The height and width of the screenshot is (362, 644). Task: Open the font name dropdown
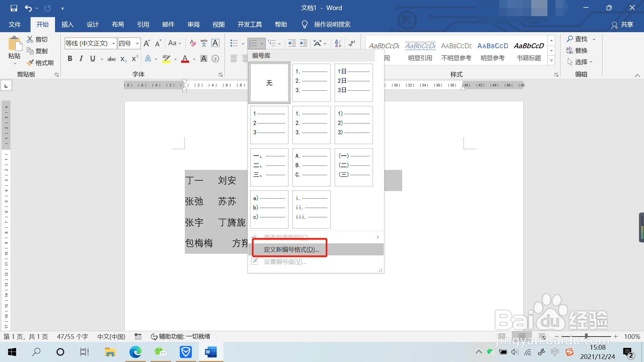click(x=114, y=43)
